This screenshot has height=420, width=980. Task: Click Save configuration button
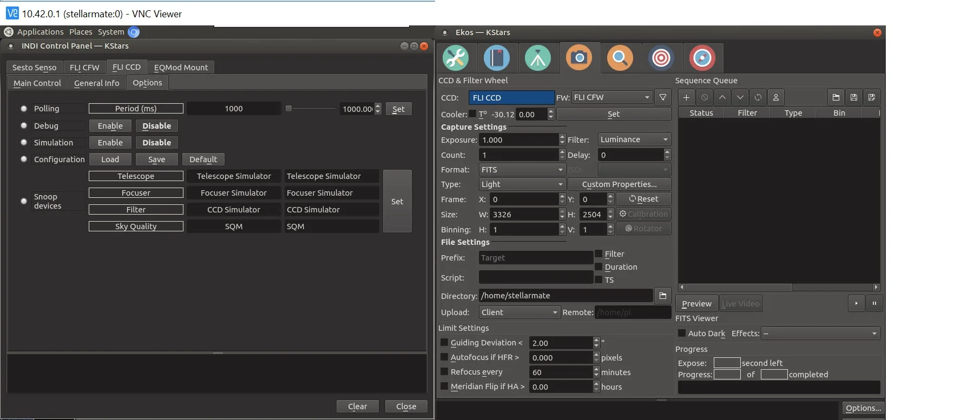[156, 159]
